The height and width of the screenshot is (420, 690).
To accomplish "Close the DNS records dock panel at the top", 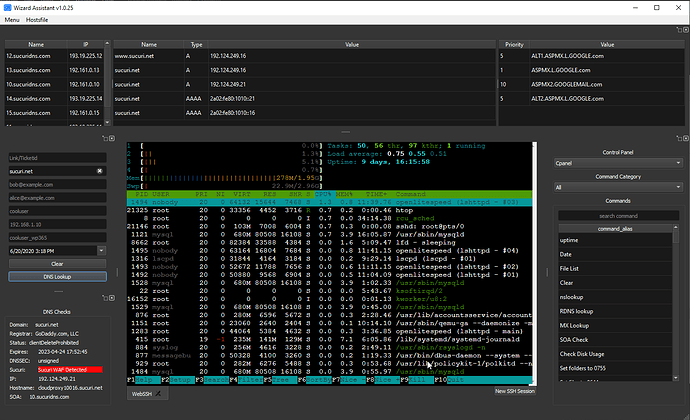I will 685,30.
